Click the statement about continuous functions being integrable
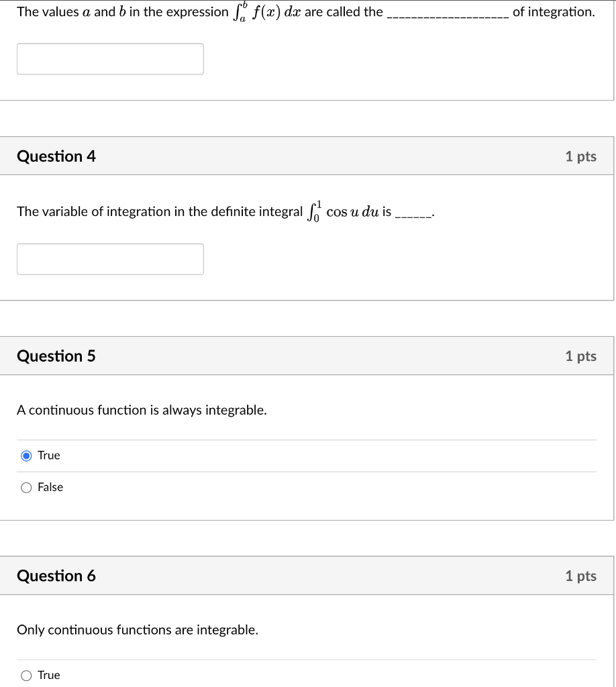Image resolution: width=616 pixels, height=687 pixels. pyautogui.click(x=141, y=410)
